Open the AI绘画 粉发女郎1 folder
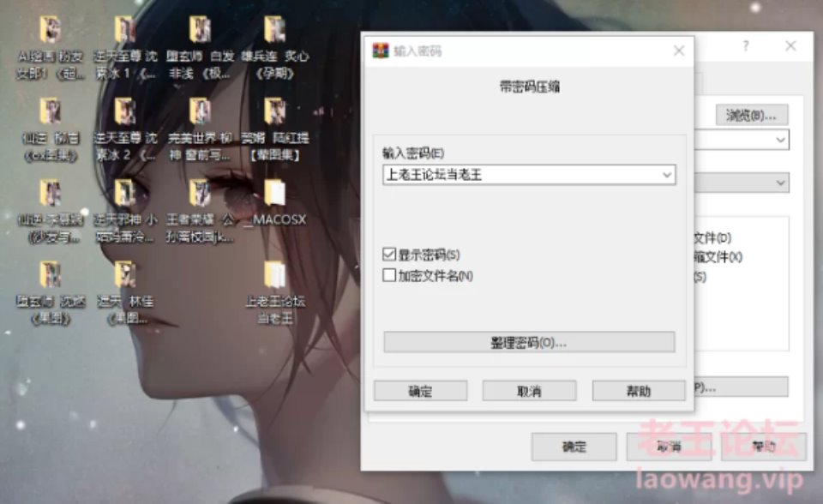Viewport: 823px width, 504px height. (x=51, y=48)
